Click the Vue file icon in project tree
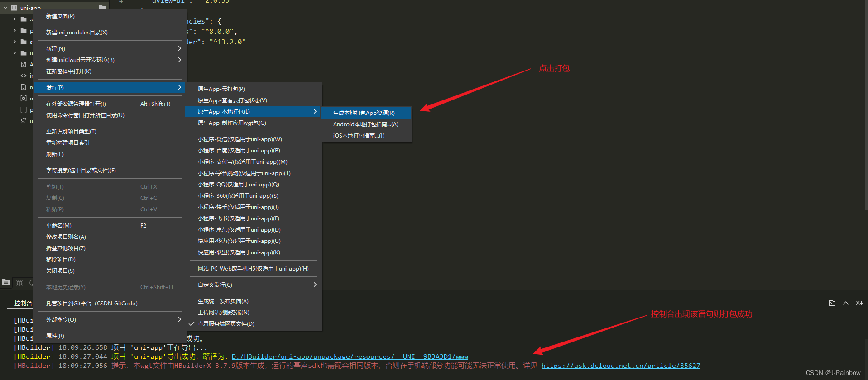 tap(24, 64)
